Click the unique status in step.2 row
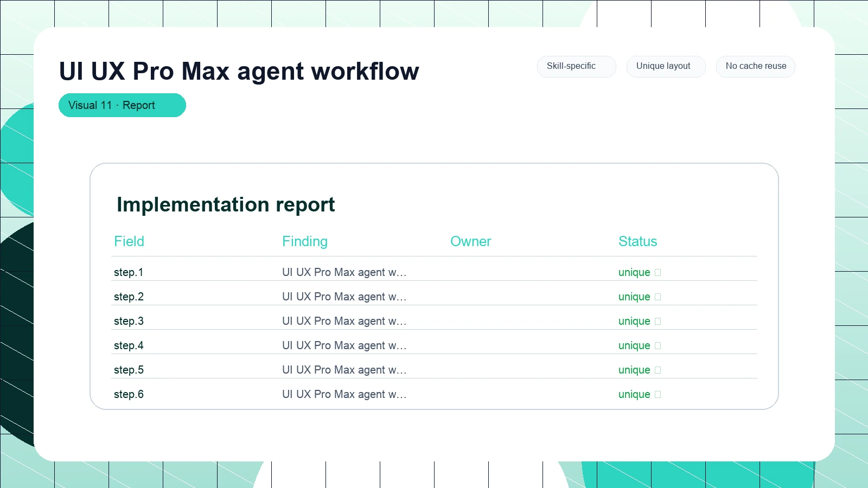Image resolution: width=868 pixels, height=488 pixels. tap(640, 297)
